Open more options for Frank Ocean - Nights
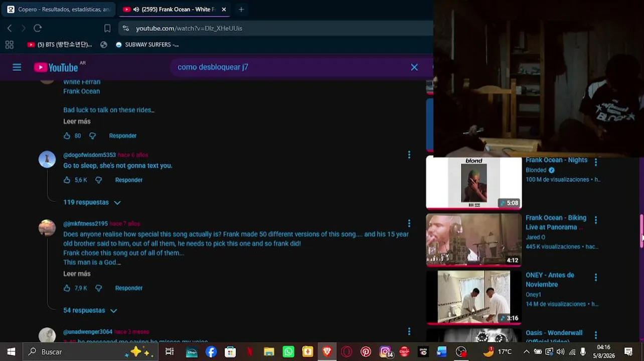This screenshot has width=644, height=361. click(595, 162)
